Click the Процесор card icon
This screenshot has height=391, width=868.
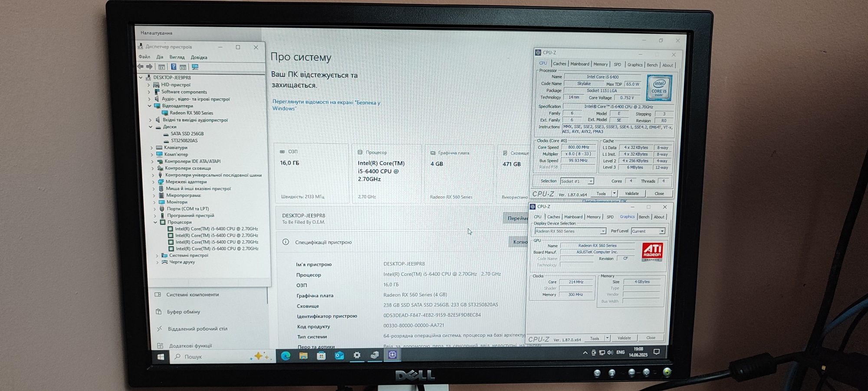[360, 152]
